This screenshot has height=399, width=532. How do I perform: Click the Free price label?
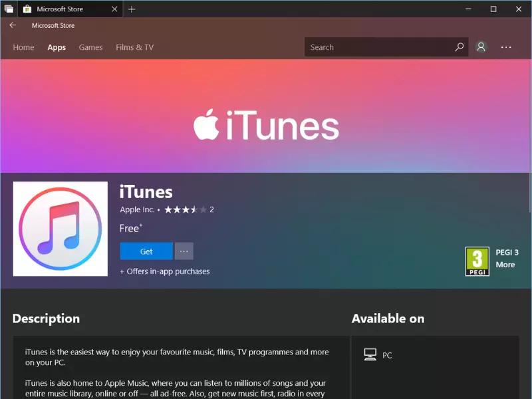click(131, 228)
